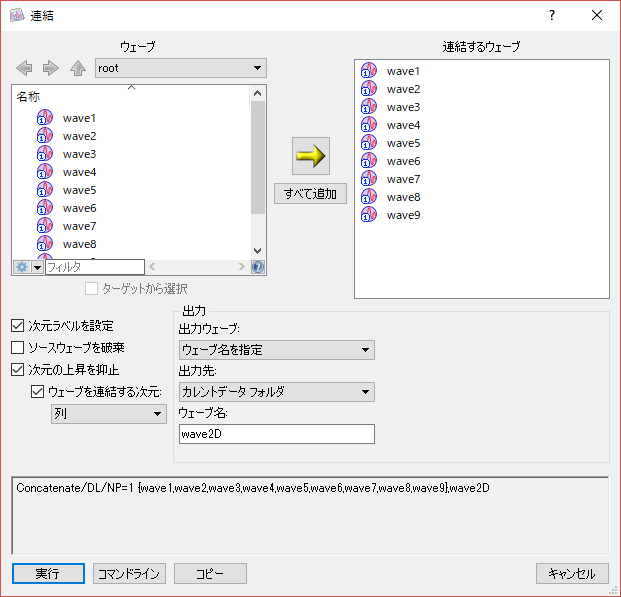
Task: Close the 連結 dialog window
Action: point(597,15)
